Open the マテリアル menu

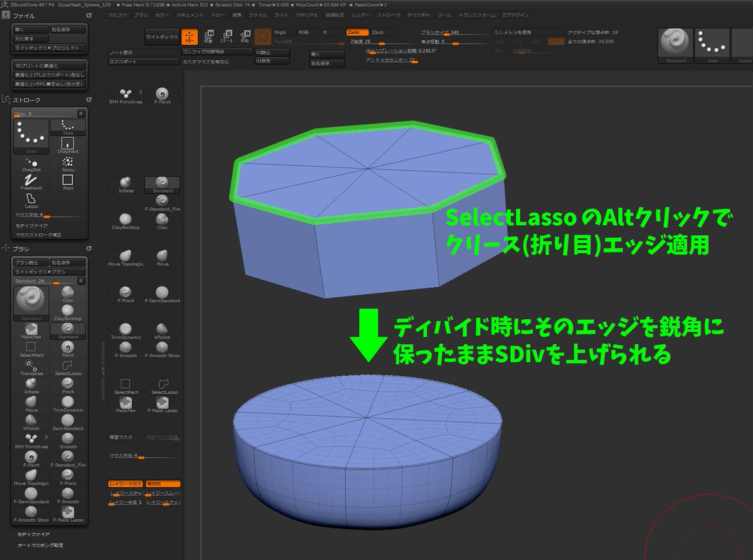[x=307, y=14]
